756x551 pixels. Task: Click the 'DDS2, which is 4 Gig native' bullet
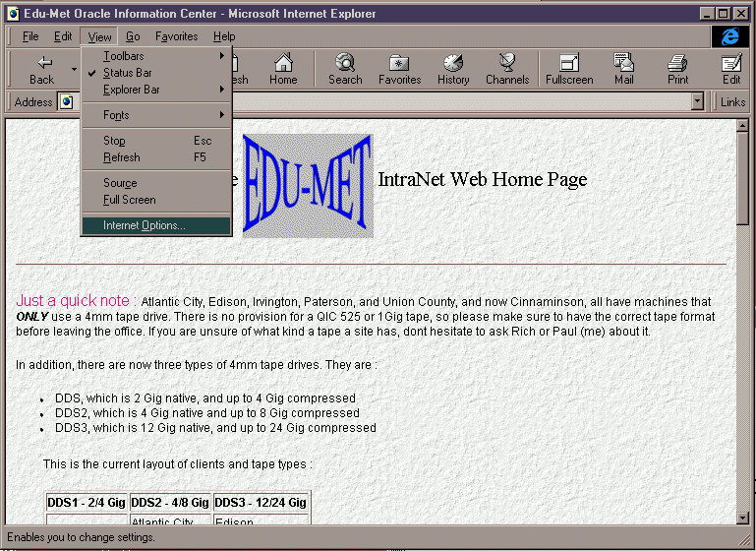click(206, 413)
